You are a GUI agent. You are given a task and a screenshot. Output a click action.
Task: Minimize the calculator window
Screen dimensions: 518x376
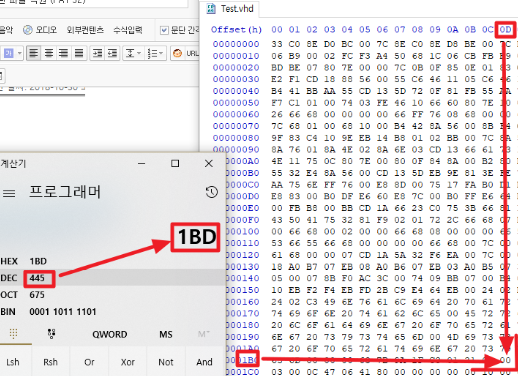(141, 163)
